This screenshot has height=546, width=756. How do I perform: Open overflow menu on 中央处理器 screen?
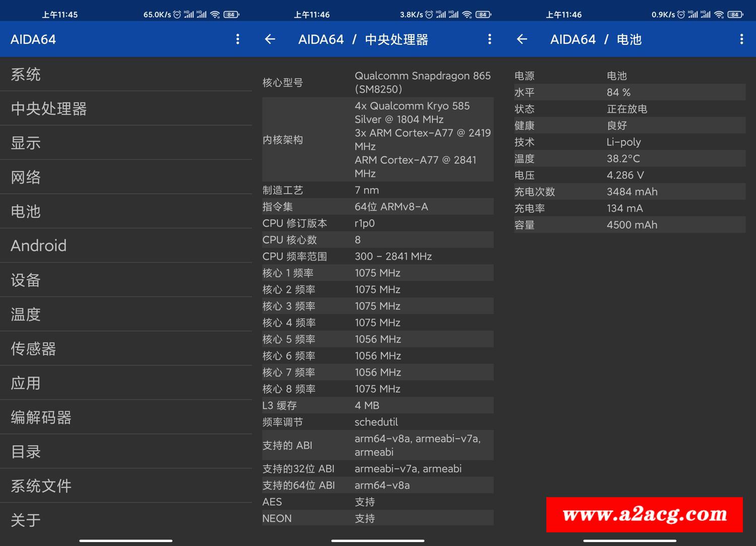coord(489,39)
